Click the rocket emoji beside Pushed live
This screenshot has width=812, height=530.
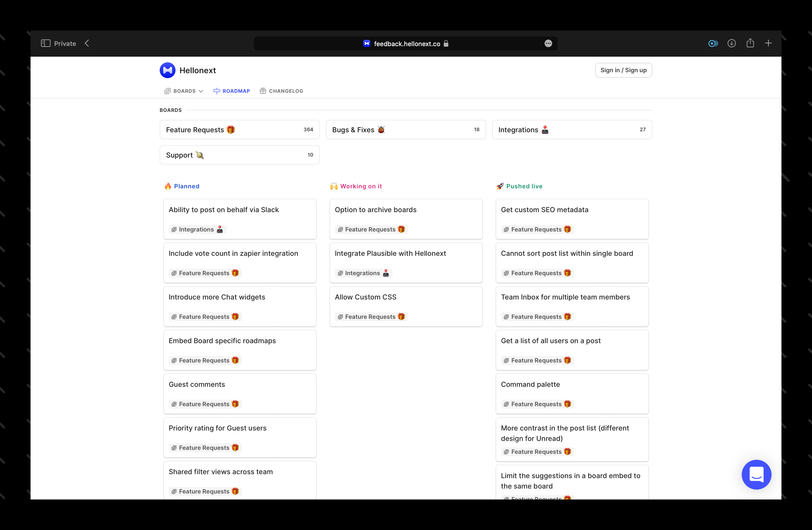pyautogui.click(x=500, y=186)
